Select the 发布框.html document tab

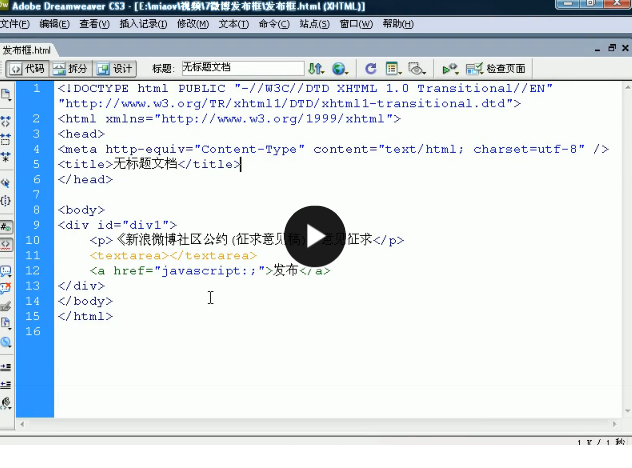click(x=27, y=50)
